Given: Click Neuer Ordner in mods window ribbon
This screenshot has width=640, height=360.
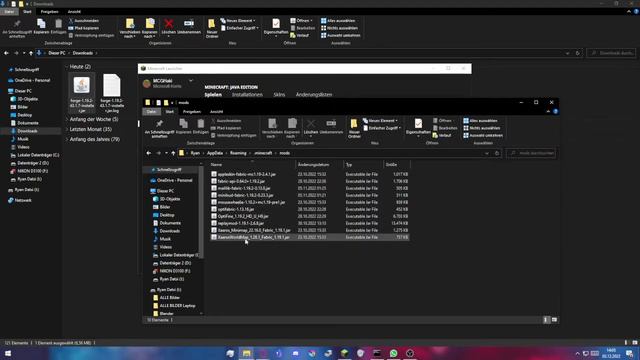Looking at the screenshot, I should 354,128.
